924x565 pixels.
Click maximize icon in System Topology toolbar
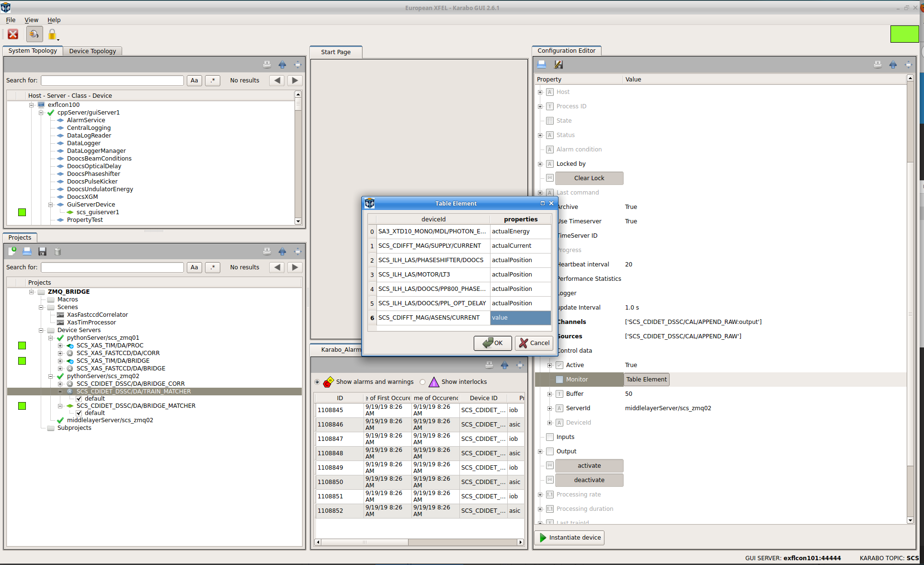pos(297,64)
